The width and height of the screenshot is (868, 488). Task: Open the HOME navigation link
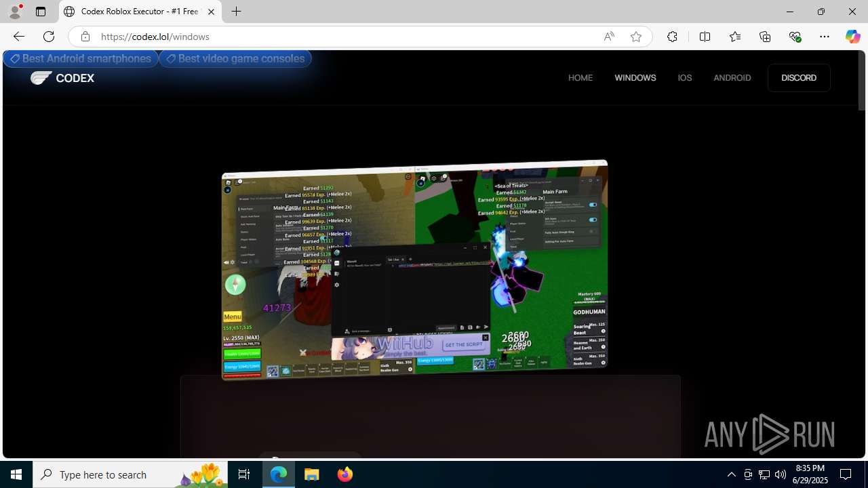click(x=580, y=78)
